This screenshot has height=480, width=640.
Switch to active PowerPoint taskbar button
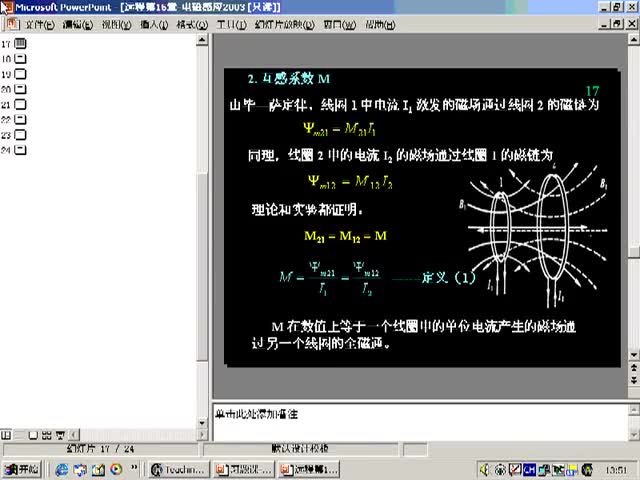(309, 470)
